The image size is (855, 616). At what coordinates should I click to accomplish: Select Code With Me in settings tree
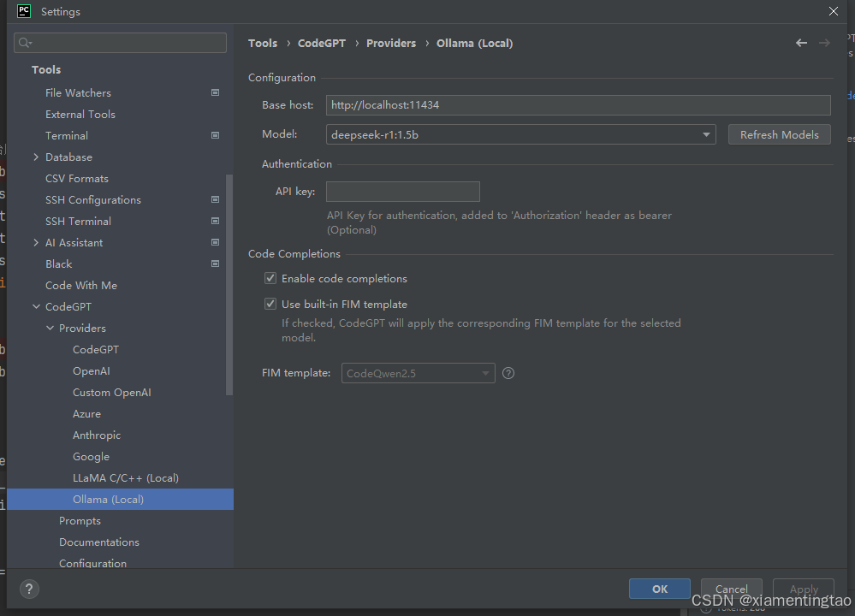point(81,285)
